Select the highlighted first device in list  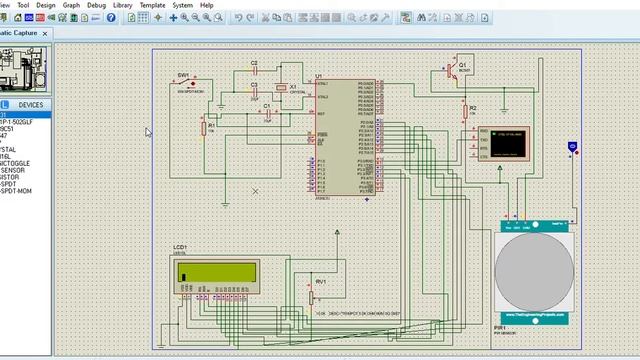[x=25, y=115]
